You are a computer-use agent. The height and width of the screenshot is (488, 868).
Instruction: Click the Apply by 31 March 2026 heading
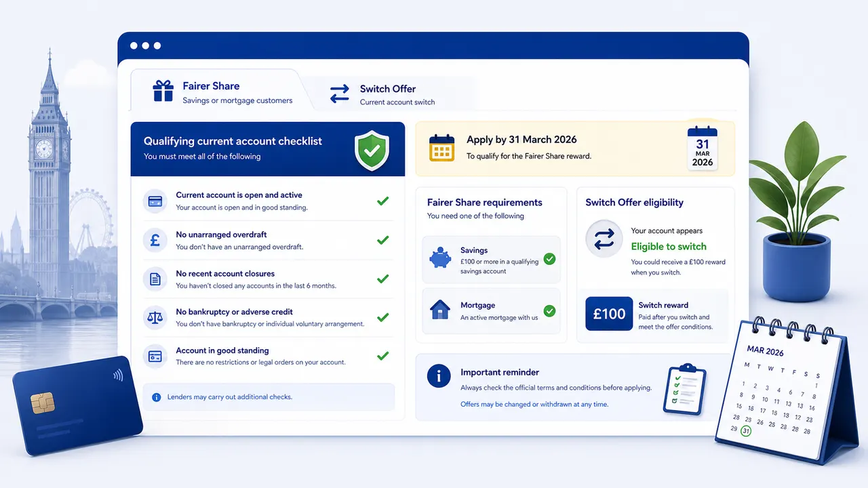tap(521, 140)
